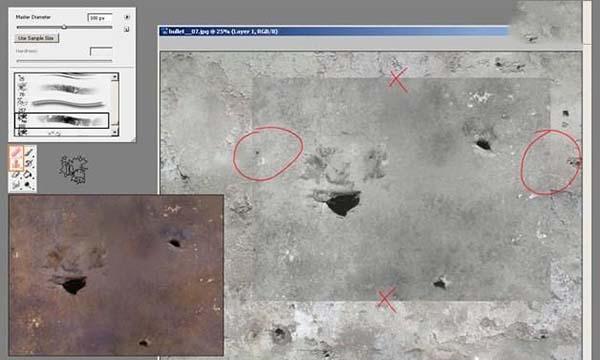Click the brush list scroll-up arrow

[x=114, y=77]
